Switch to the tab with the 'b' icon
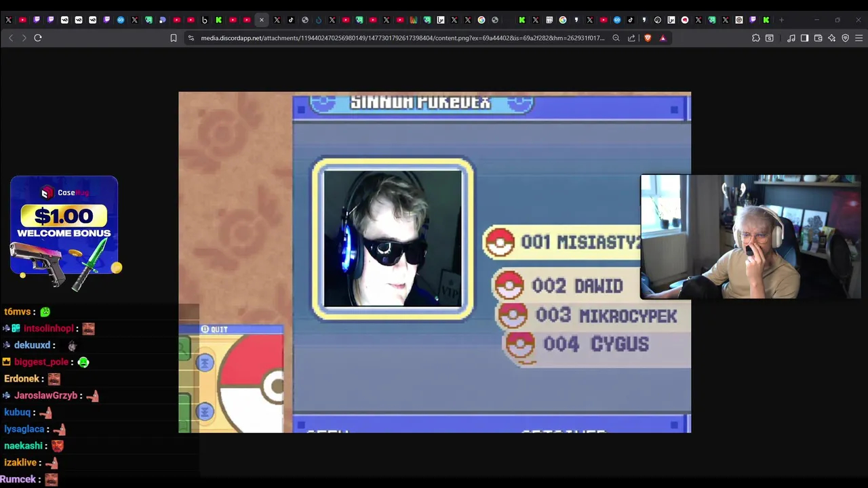 tap(204, 20)
